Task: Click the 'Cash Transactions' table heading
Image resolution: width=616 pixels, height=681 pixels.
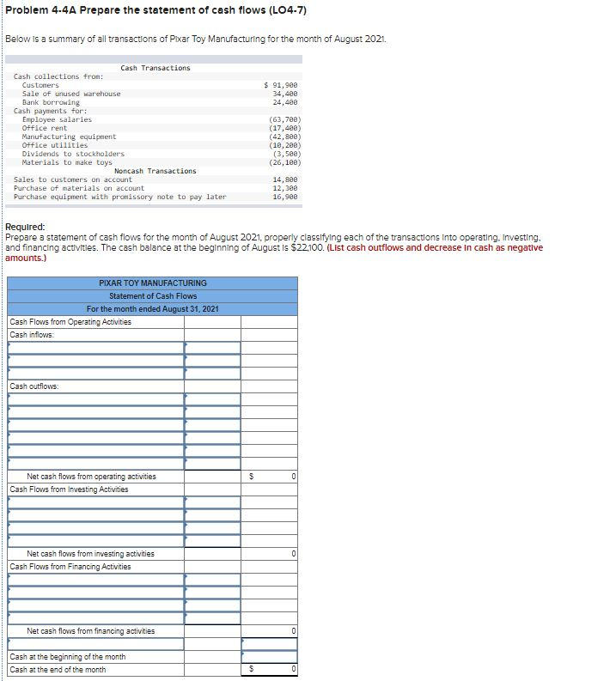Action: point(156,68)
